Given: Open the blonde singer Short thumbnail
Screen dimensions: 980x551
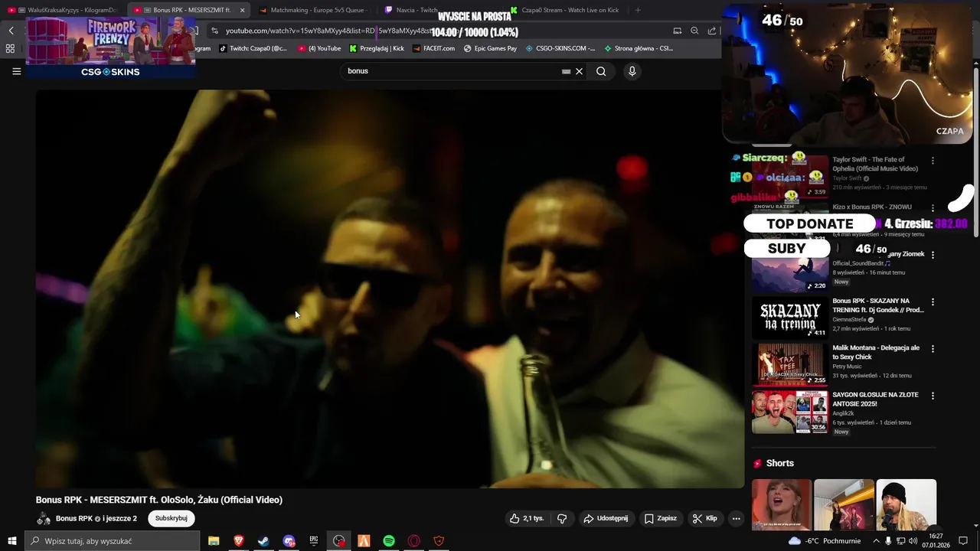Looking at the screenshot, I should [782, 504].
